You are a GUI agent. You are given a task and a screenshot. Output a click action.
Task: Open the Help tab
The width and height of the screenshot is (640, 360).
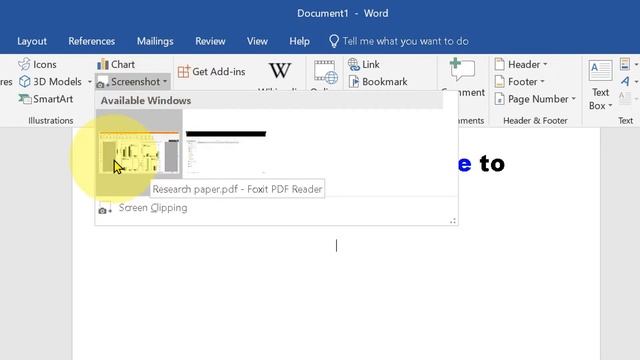(299, 41)
